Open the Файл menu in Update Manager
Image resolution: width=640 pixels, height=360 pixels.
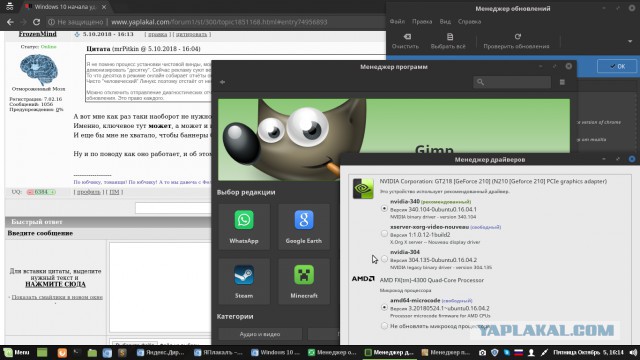pyautogui.click(x=397, y=22)
